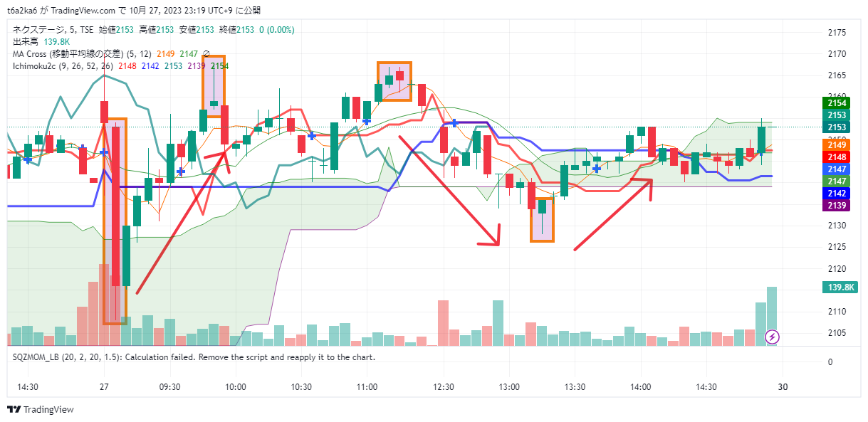Click the TradingView logo at bottom left
The width and height of the screenshot is (868, 422).
(x=41, y=409)
